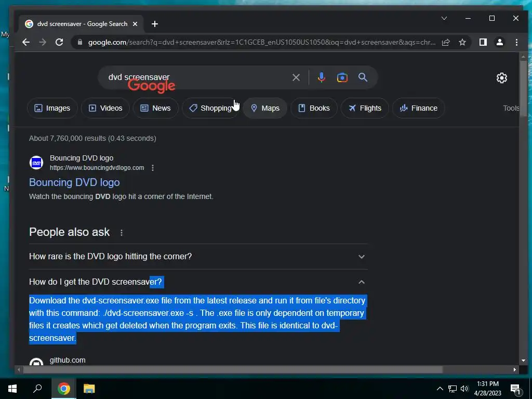Screen dimensions: 532x399
Task: Search by image with camera icon
Action: coord(342,77)
